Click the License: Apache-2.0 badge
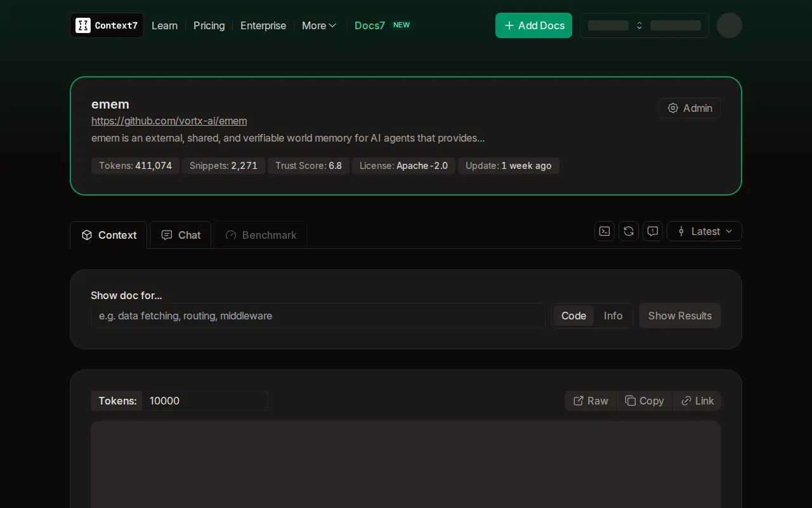 tap(403, 166)
